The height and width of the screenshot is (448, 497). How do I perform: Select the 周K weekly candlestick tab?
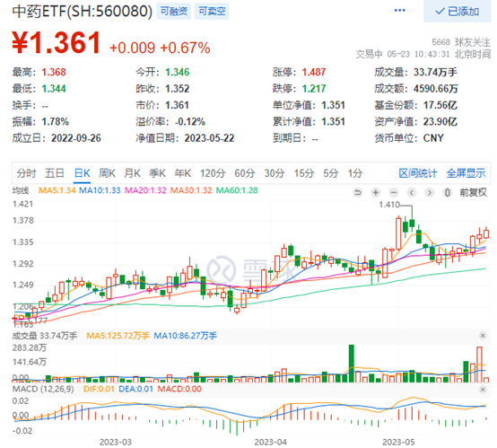coord(107,173)
